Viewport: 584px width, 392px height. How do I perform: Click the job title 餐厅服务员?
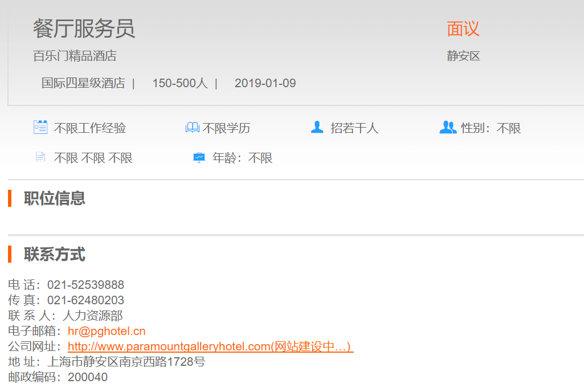click(84, 28)
